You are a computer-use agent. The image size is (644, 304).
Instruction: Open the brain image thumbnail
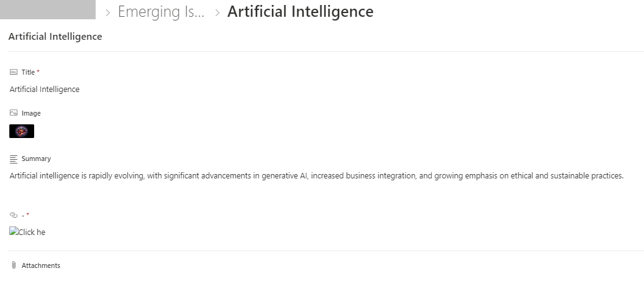[22, 131]
